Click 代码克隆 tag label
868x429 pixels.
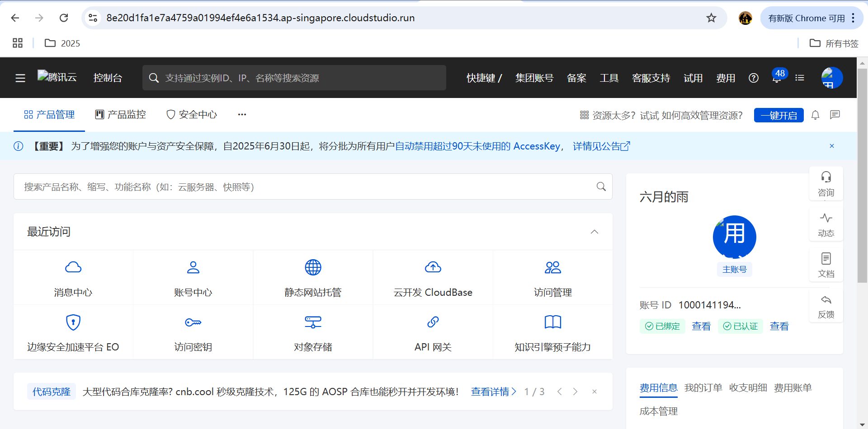52,392
